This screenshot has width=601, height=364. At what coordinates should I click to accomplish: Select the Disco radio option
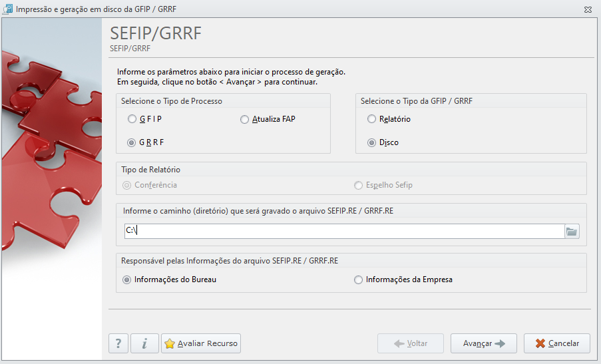point(383,142)
